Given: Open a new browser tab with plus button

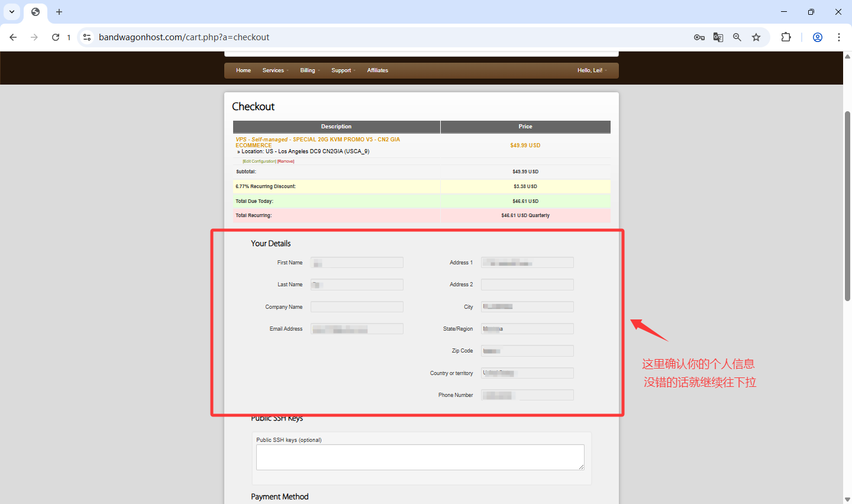Looking at the screenshot, I should (59, 12).
